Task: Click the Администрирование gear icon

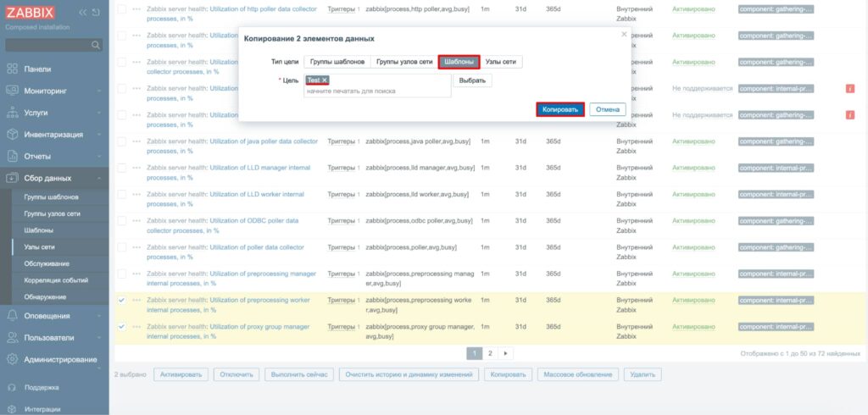Action: [x=12, y=359]
